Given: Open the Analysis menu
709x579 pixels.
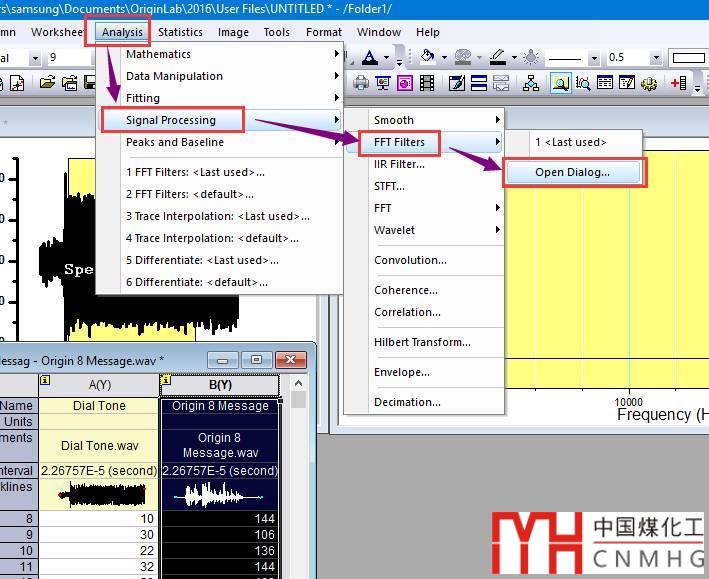Looking at the screenshot, I should point(122,32).
